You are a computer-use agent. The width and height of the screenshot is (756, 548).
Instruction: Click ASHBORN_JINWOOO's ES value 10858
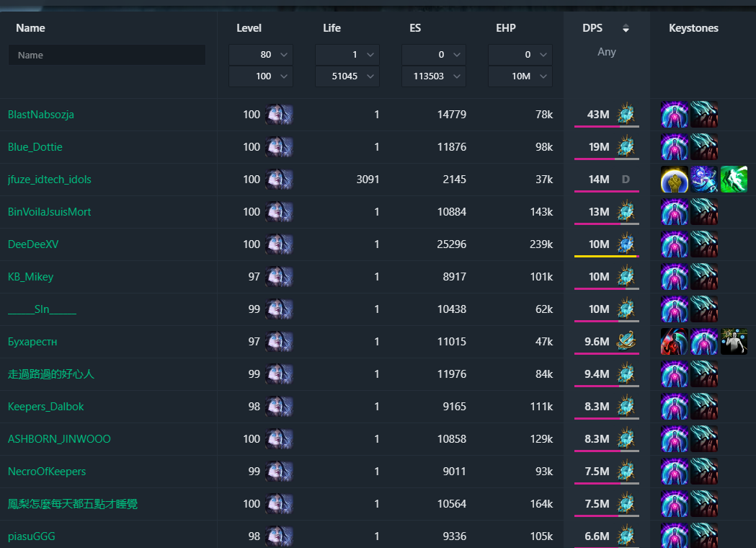pos(452,438)
